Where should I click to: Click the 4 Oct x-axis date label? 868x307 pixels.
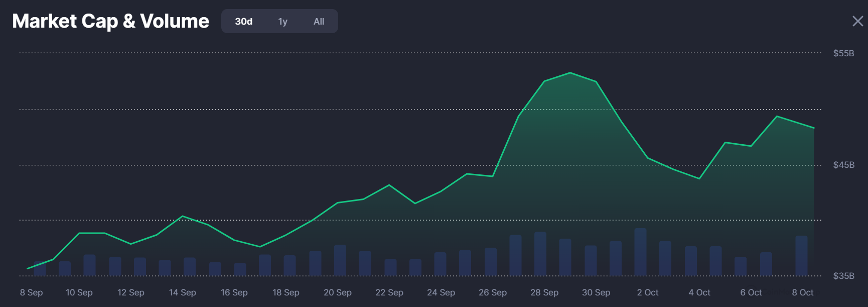pyautogui.click(x=699, y=292)
